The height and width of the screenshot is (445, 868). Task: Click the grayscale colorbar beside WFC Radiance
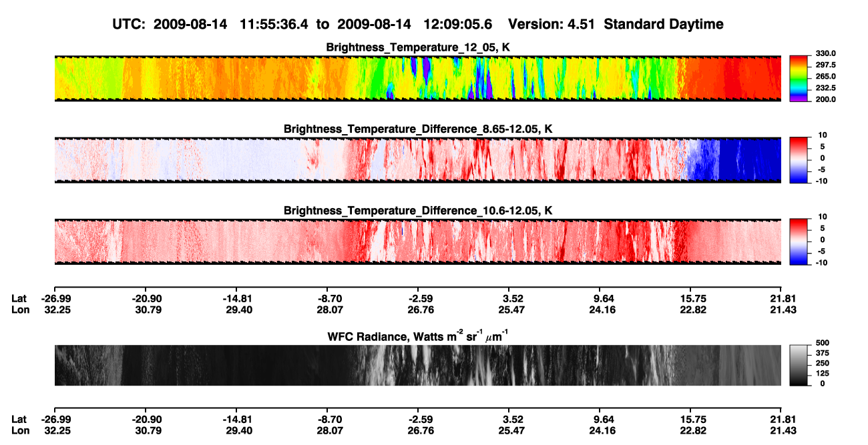pyautogui.click(x=799, y=366)
